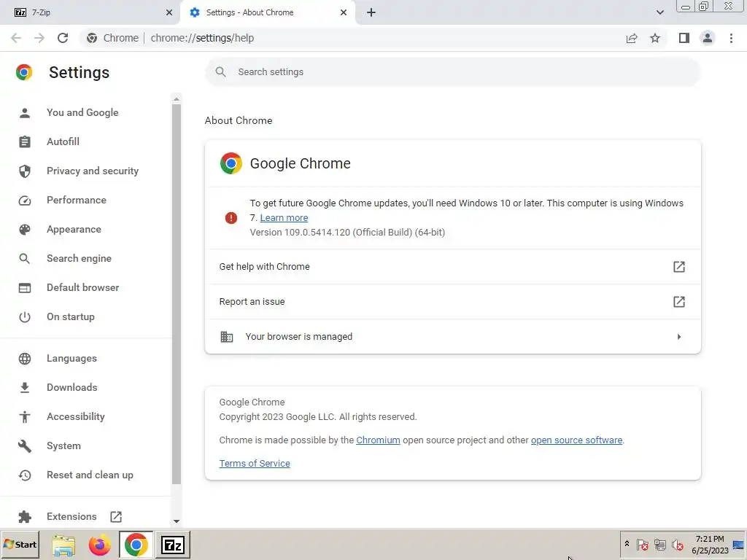Viewport: 747px width, 560px height.
Task: Open 7-Zip from the taskbar
Action: click(172, 545)
